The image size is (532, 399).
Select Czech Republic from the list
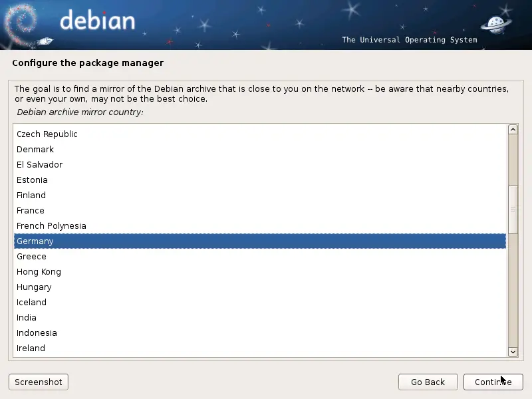47,134
